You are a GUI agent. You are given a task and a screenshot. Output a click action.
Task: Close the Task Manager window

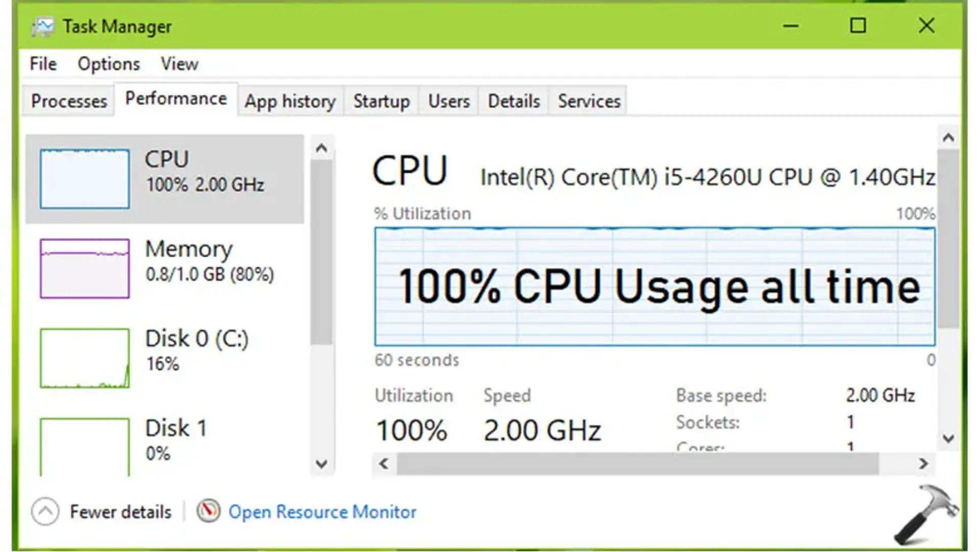(926, 26)
